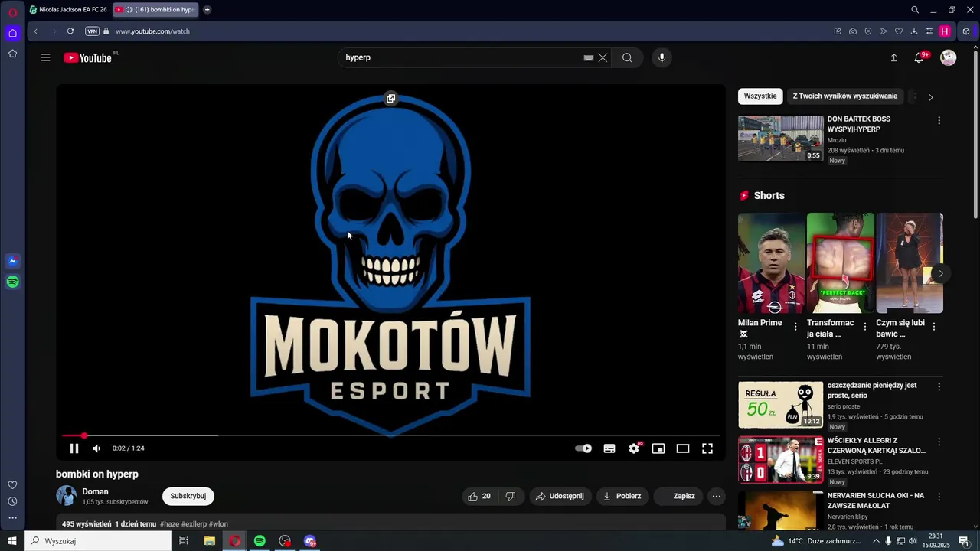Open a new browser tab
This screenshot has height=551, width=980.
tap(207, 10)
